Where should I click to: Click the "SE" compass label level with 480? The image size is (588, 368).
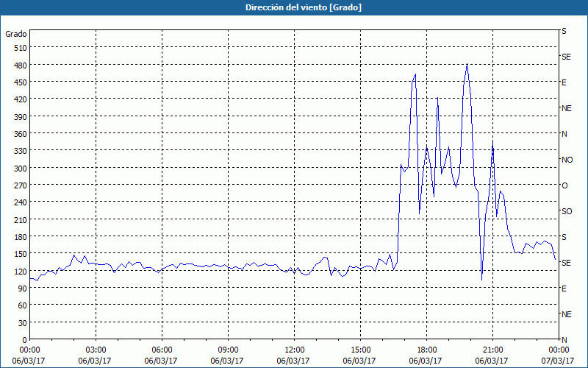pyautogui.click(x=566, y=57)
